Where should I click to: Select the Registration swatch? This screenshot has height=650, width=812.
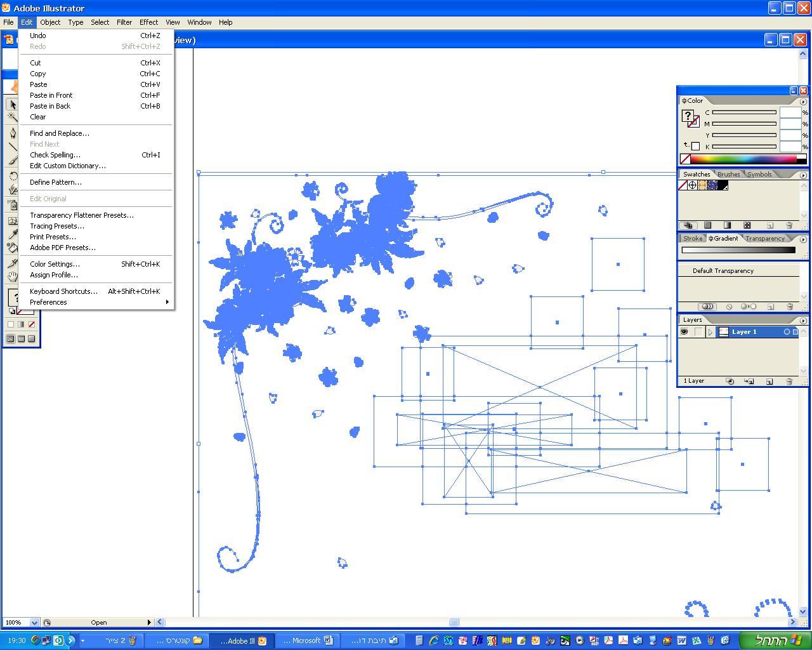pos(692,185)
